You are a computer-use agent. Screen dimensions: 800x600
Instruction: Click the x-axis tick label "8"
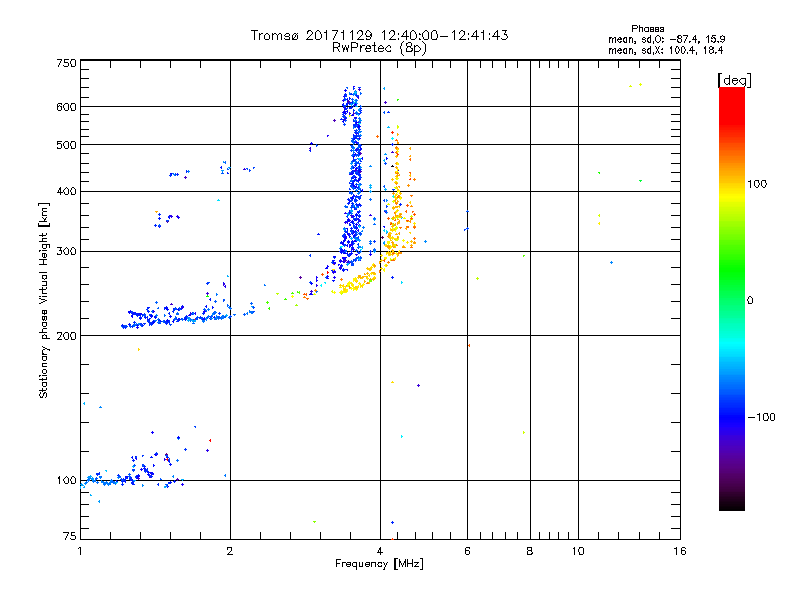pos(530,551)
